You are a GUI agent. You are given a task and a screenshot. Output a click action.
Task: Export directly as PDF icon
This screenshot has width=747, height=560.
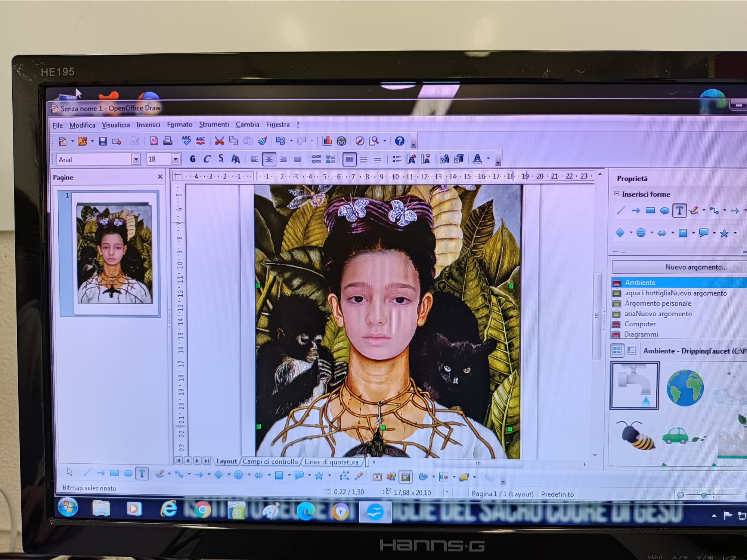[154, 141]
